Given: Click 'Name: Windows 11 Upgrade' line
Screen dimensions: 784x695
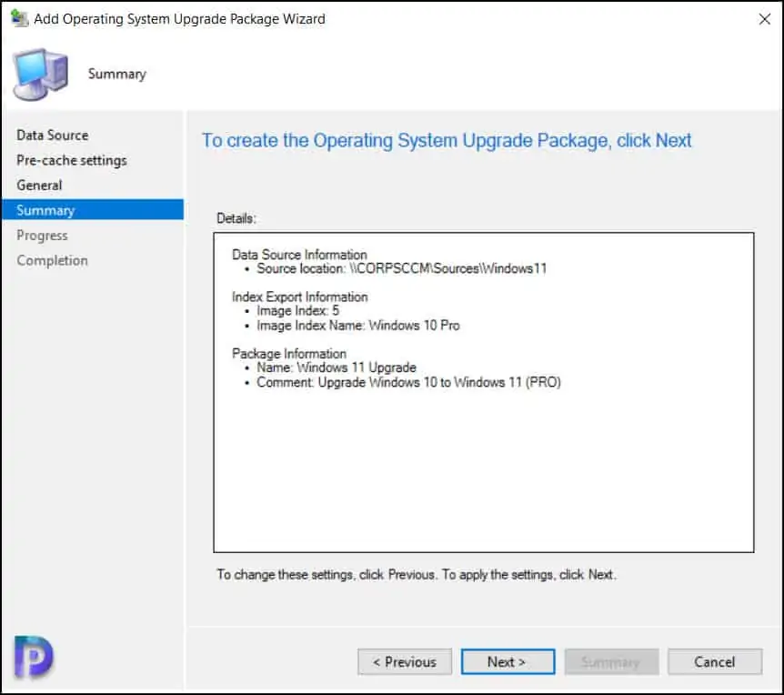Looking at the screenshot, I should [x=336, y=368].
